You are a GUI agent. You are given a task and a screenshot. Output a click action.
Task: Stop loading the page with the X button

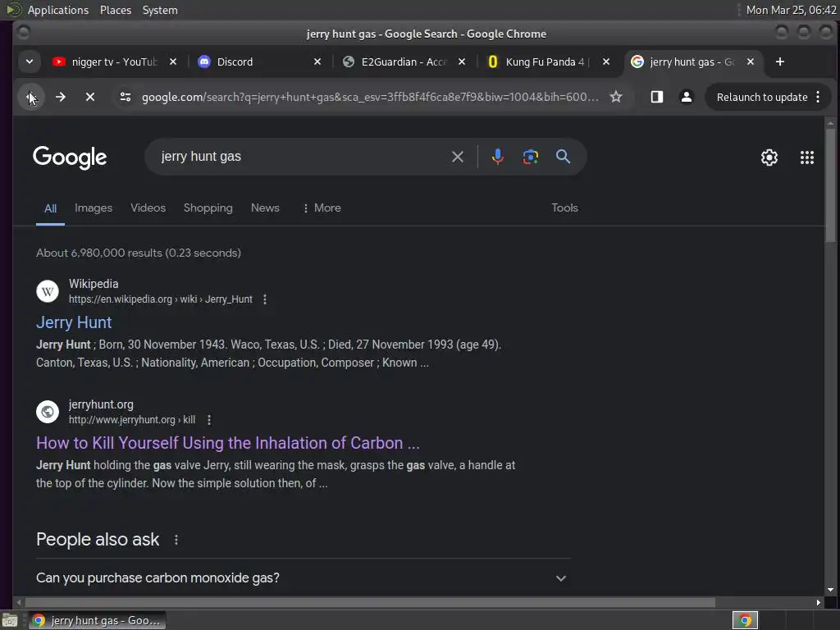[90, 97]
